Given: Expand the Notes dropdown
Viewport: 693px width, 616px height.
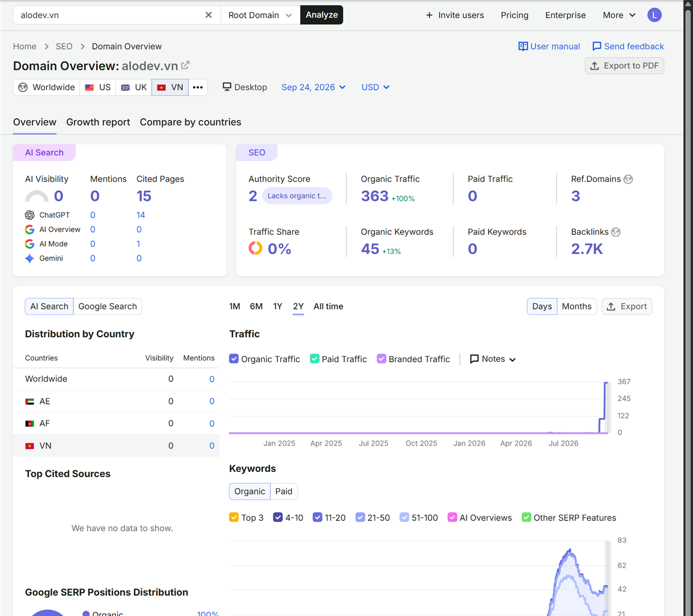Looking at the screenshot, I should (x=493, y=359).
